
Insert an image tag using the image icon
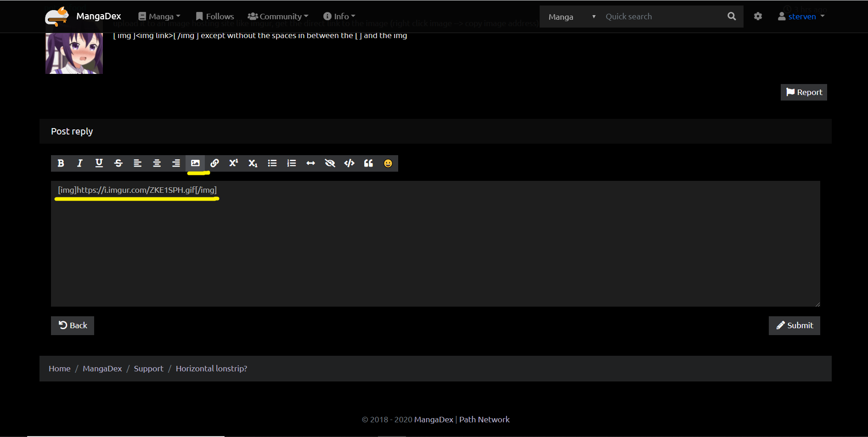[x=195, y=163]
